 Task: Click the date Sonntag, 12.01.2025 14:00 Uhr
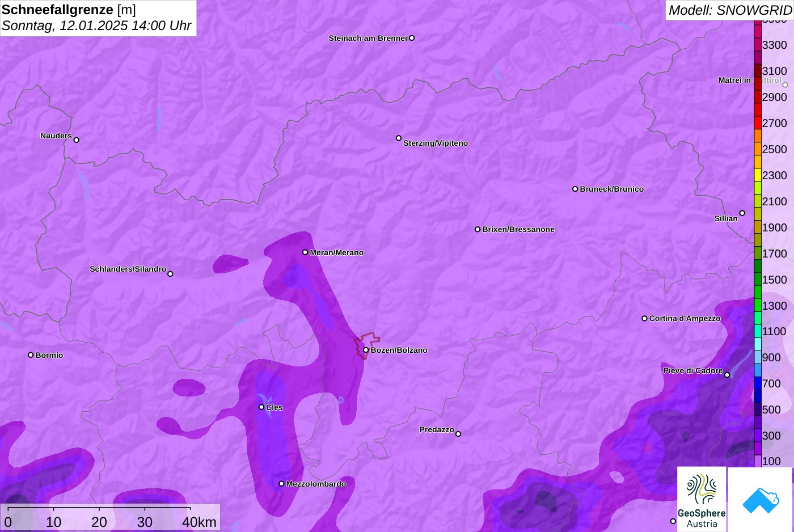click(x=96, y=26)
